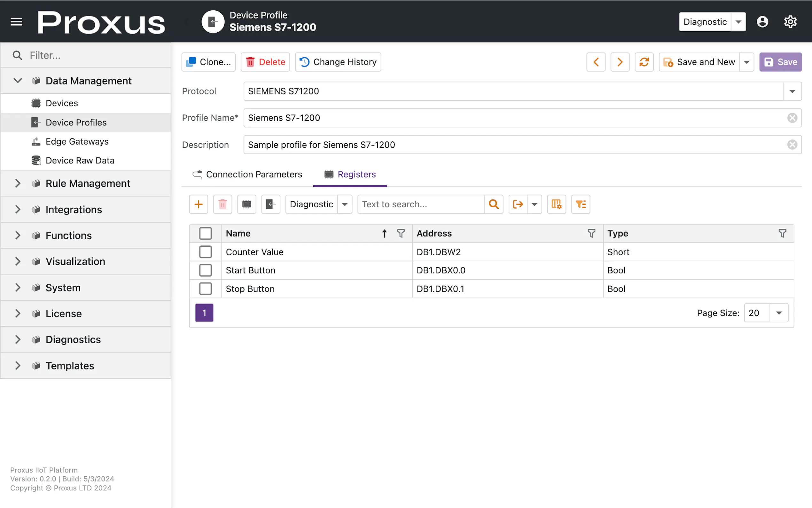Toggle the select-all header checkbox
Image resolution: width=812 pixels, height=508 pixels.
(x=206, y=234)
